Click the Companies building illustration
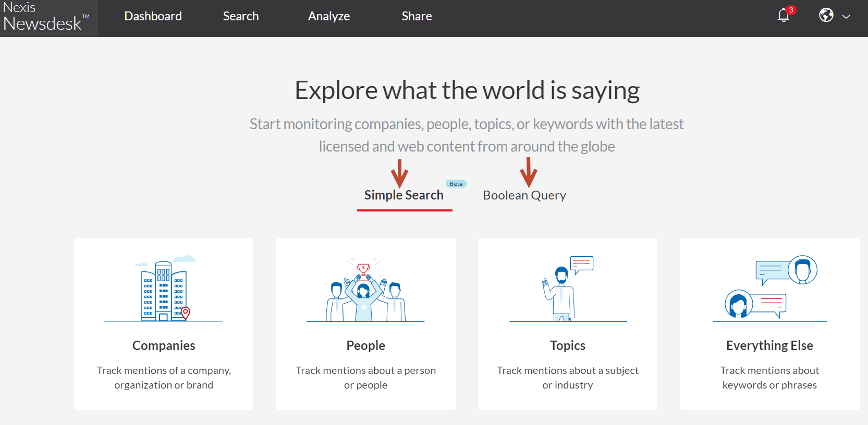 pos(164,289)
